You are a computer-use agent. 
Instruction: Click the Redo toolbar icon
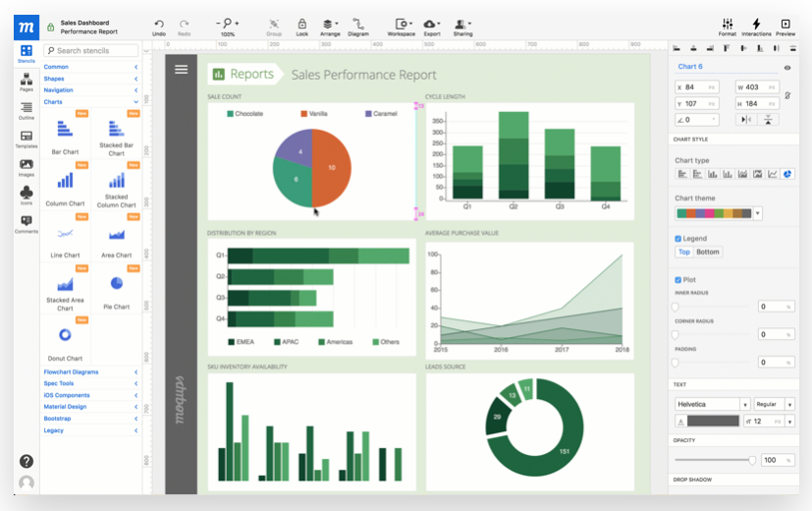184,27
